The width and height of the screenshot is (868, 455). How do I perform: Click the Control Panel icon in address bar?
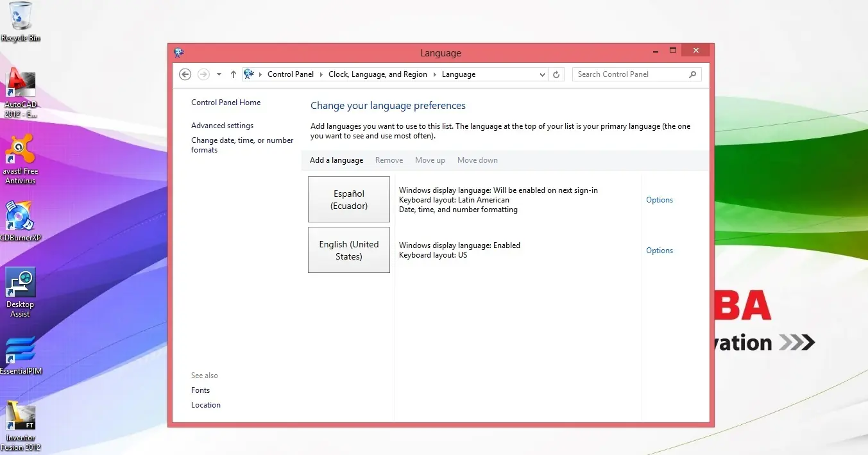[249, 74]
